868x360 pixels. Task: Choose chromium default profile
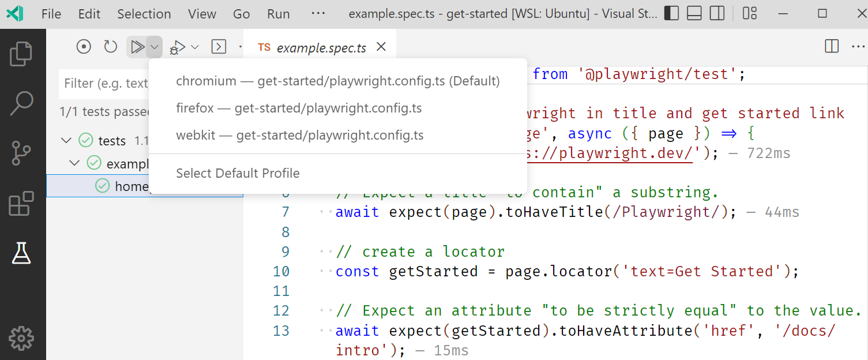pos(338,81)
